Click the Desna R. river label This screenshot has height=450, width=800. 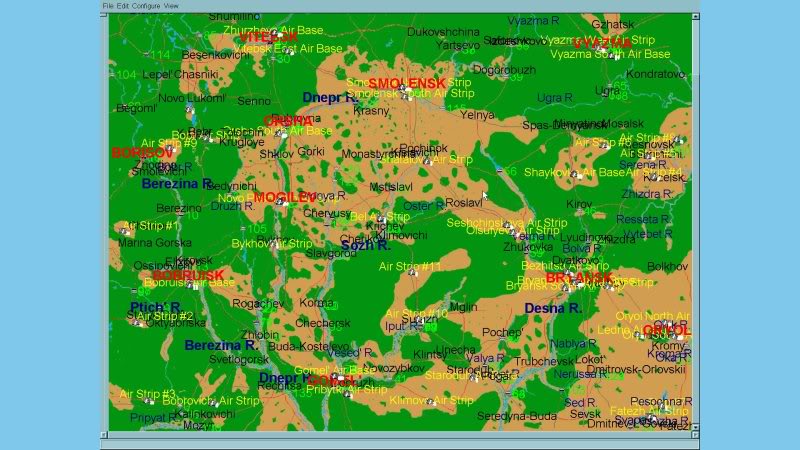click(x=553, y=308)
